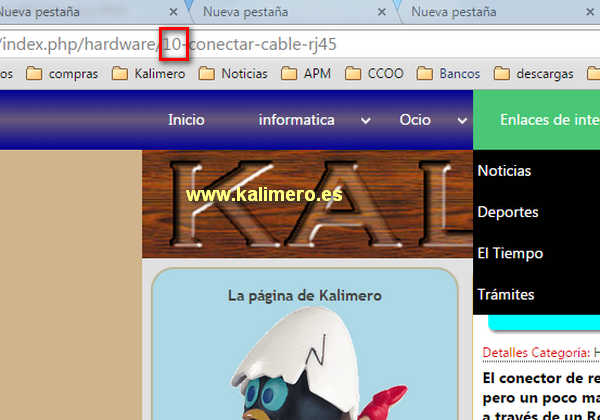Open the Kalimero bookmarks folder
The height and width of the screenshot is (420, 600).
pyautogui.click(x=148, y=73)
